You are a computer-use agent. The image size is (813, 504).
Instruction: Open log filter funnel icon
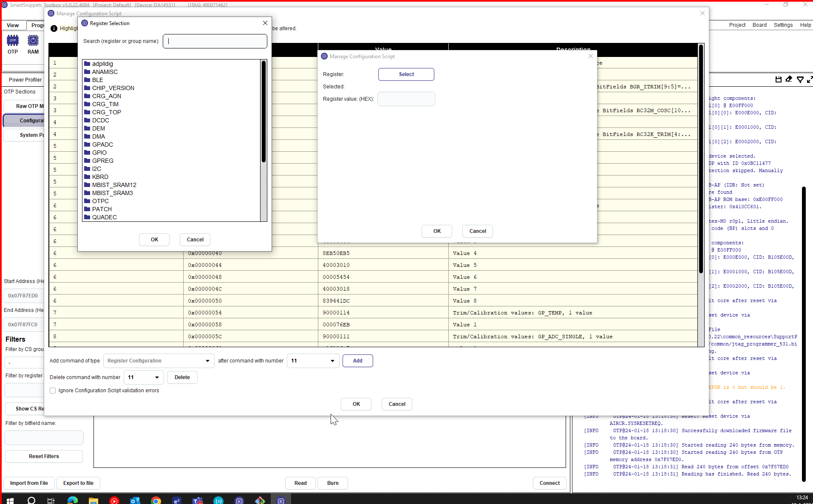pyautogui.click(x=800, y=79)
